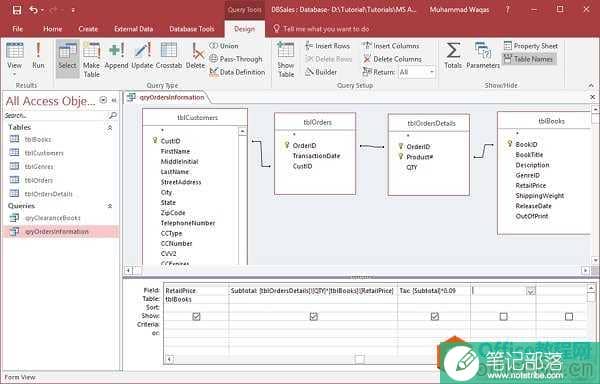Collapse the navigation pane with the chevrons
Screen dimensions: 600x384
click(114, 100)
